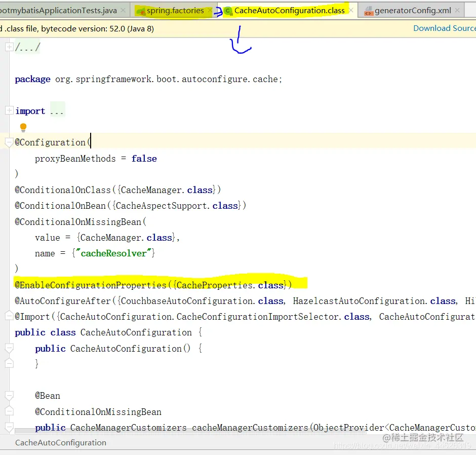
Task: Expand the folded import statements
Action: (x=9, y=110)
